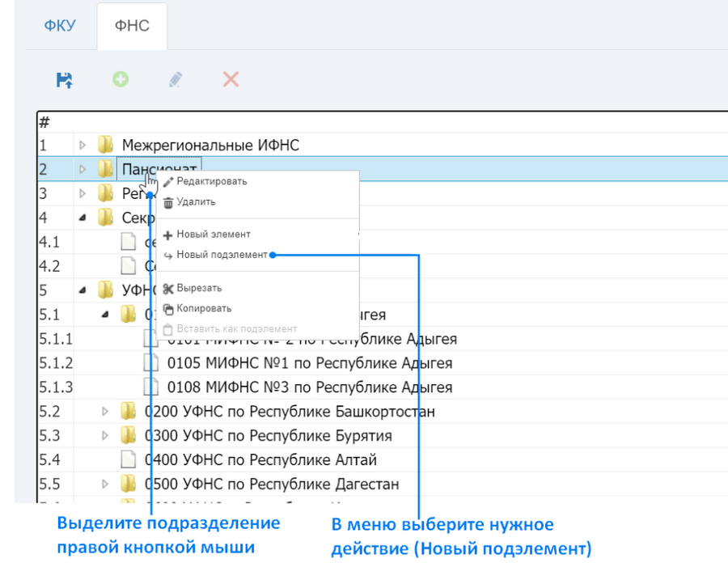Select the ФНС tab
This screenshot has width=728, height=567.
point(132,26)
